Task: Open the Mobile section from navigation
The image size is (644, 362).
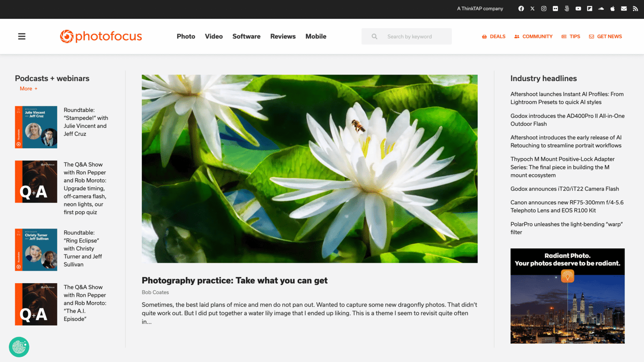Action: pos(315,36)
